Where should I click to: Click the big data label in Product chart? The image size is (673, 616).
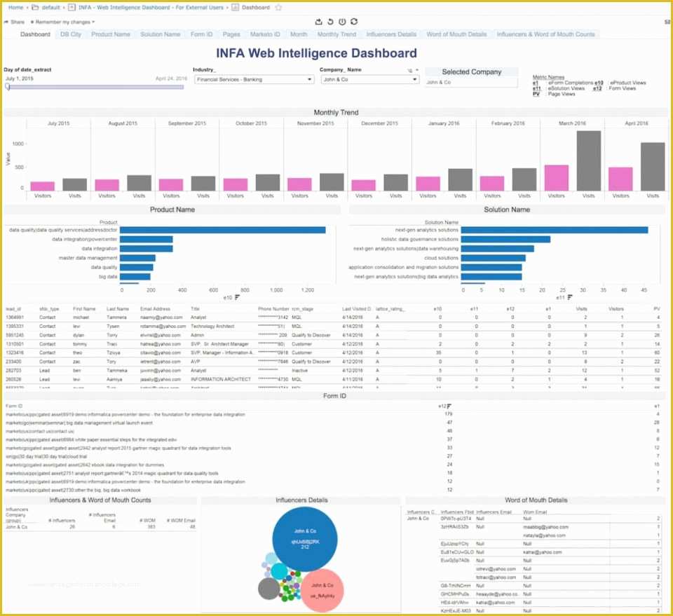(108, 277)
